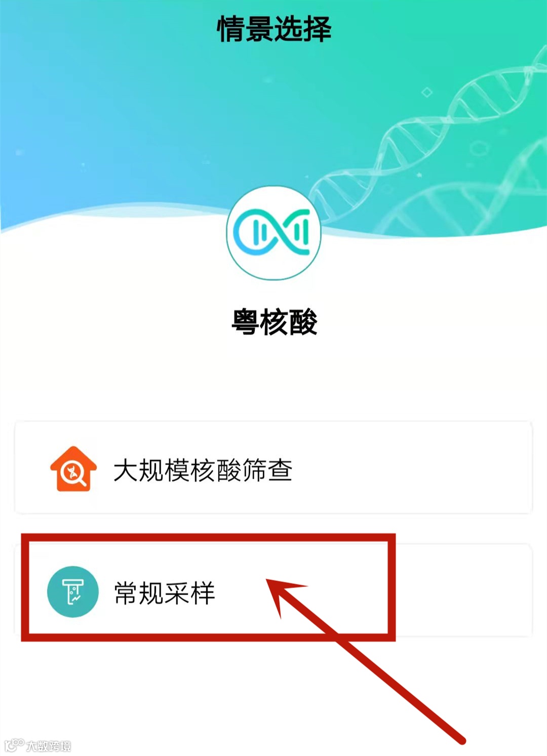
Task: Tap the teal test tube sampling icon
Action: (73, 592)
